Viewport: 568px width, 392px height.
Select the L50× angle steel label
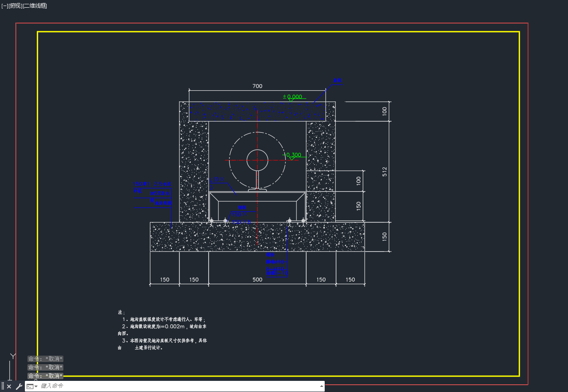[x=217, y=180]
